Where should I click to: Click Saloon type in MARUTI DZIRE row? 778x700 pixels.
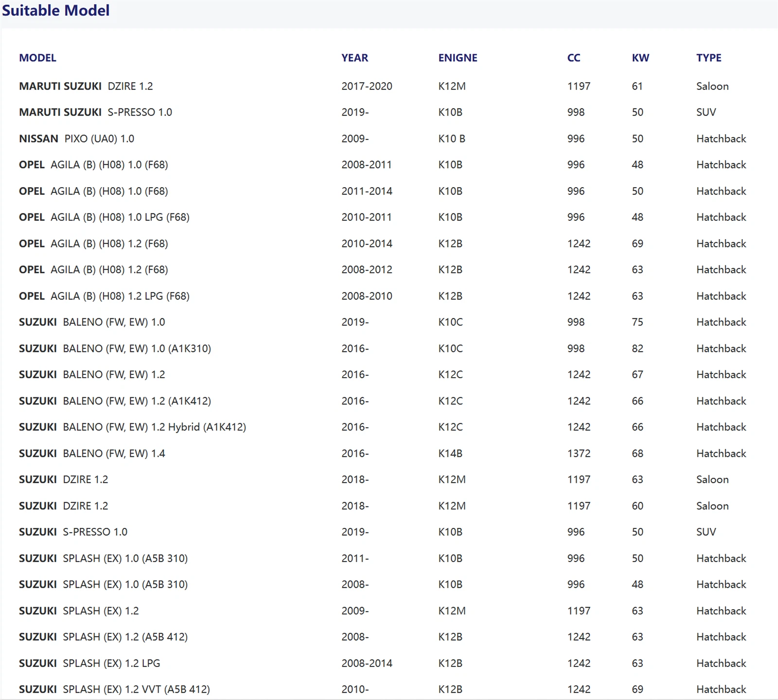712,86
